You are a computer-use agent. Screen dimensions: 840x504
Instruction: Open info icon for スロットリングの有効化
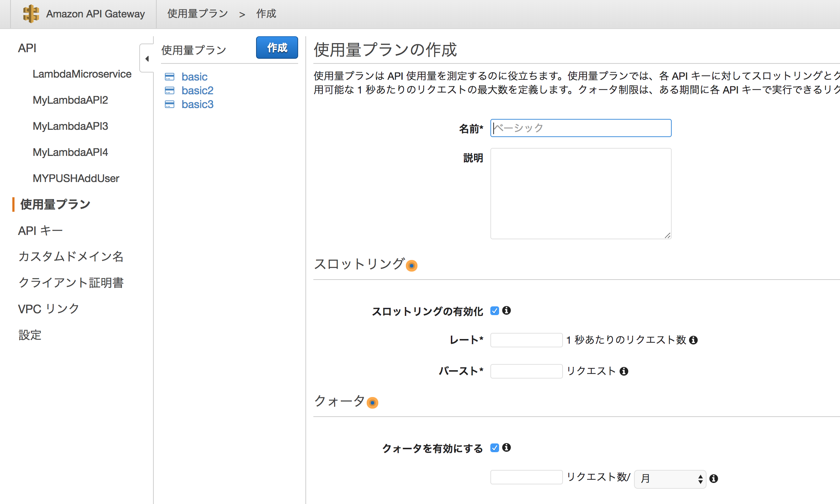(x=507, y=310)
